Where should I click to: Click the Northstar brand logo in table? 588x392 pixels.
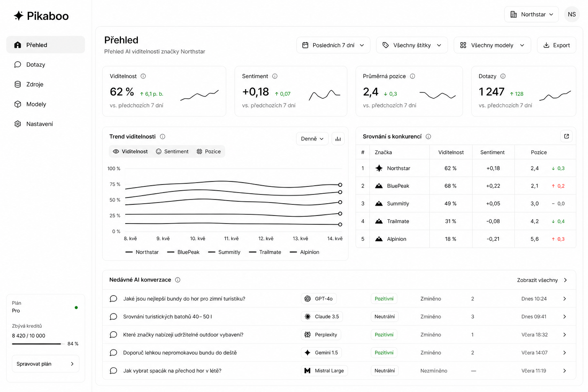click(379, 168)
